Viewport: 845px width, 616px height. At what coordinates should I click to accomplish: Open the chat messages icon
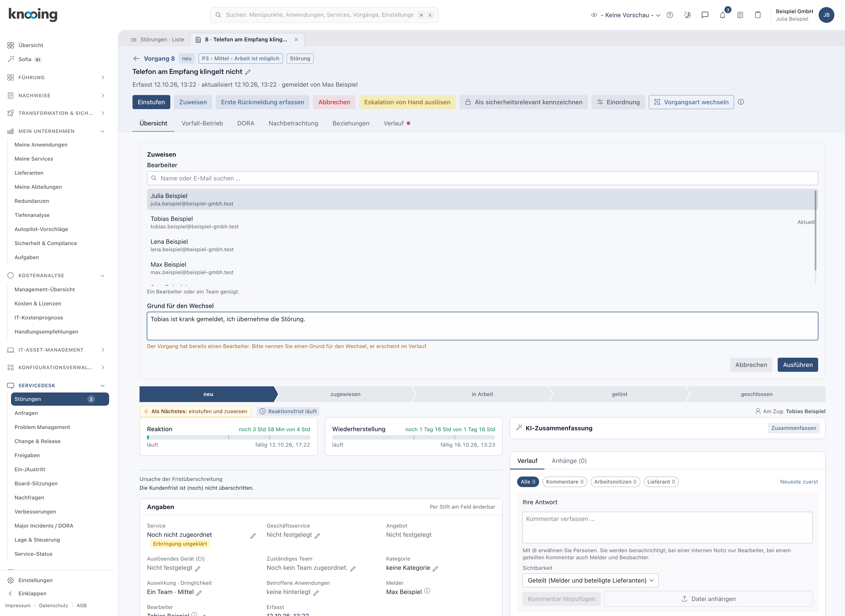(x=705, y=15)
